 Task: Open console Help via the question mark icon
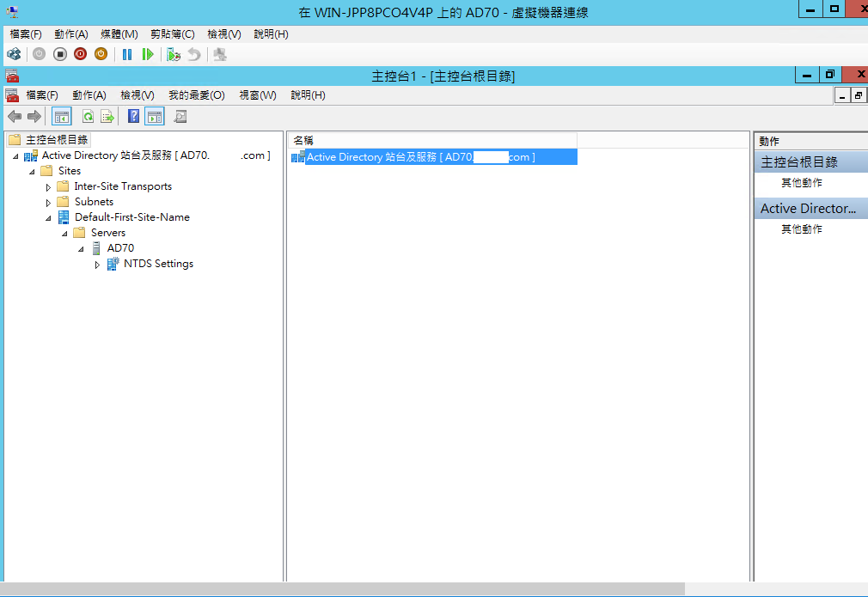(x=133, y=116)
